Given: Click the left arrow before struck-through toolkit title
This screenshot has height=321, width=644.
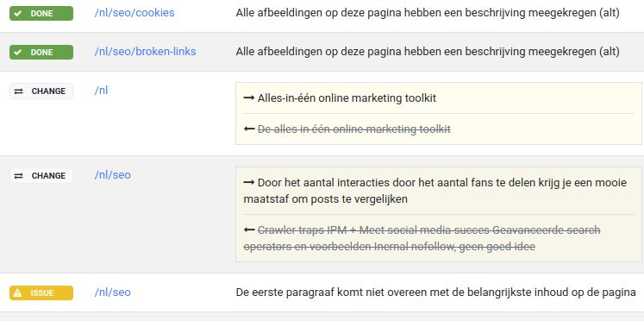Looking at the screenshot, I should pyautogui.click(x=249, y=129).
